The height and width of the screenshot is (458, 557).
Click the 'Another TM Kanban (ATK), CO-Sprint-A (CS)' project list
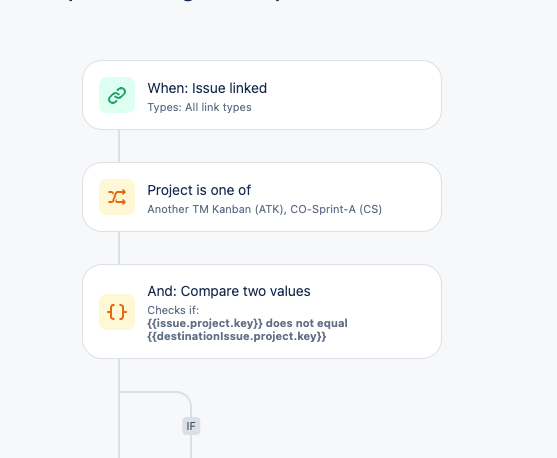(265, 209)
